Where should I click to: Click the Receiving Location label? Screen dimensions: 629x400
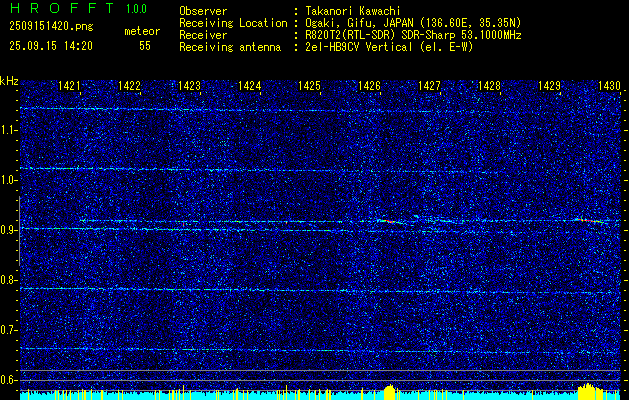tap(233, 23)
